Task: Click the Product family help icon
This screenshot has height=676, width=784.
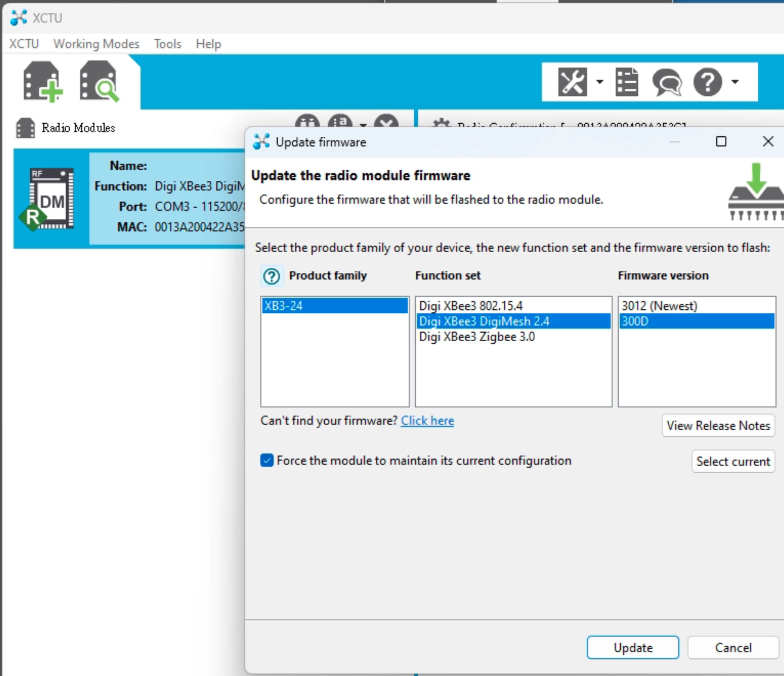Action: tap(272, 276)
